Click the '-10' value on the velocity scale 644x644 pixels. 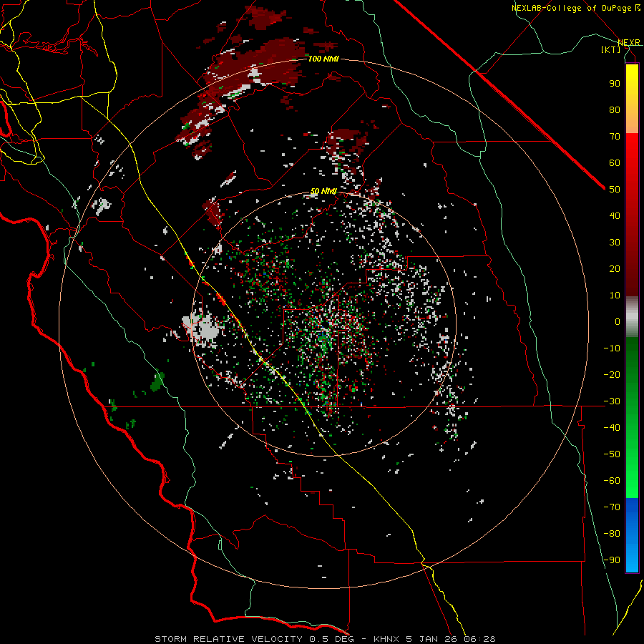pyautogui.click(x=612, y=348)
